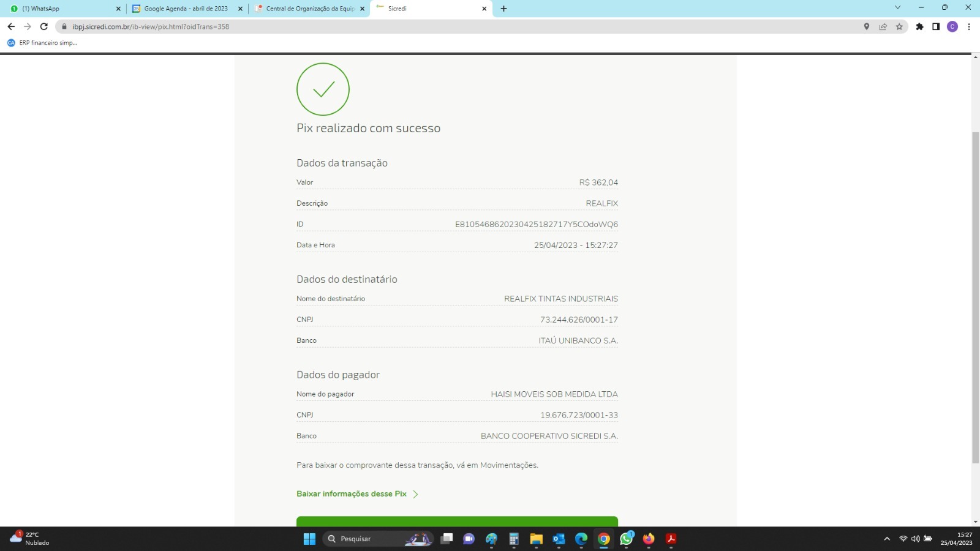Click Baixar informações desse Pix link

pyautogui.click(x=352, y=494)
